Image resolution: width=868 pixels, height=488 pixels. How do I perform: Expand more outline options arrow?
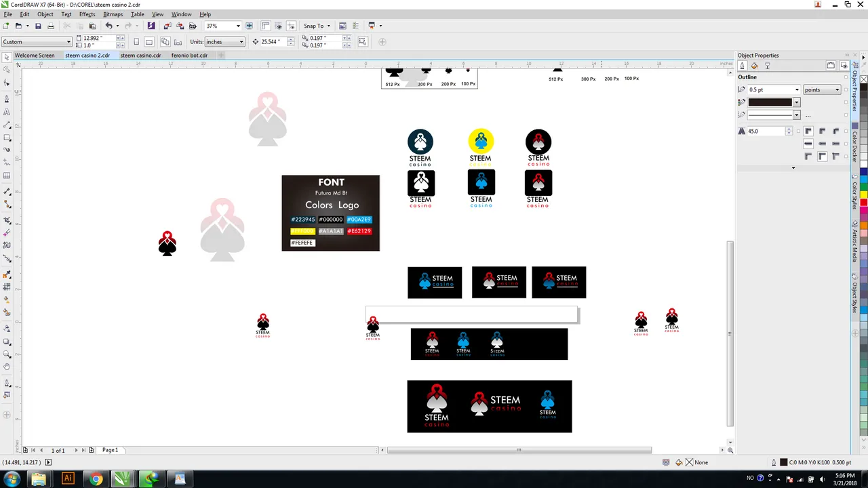tap(793, 167)
